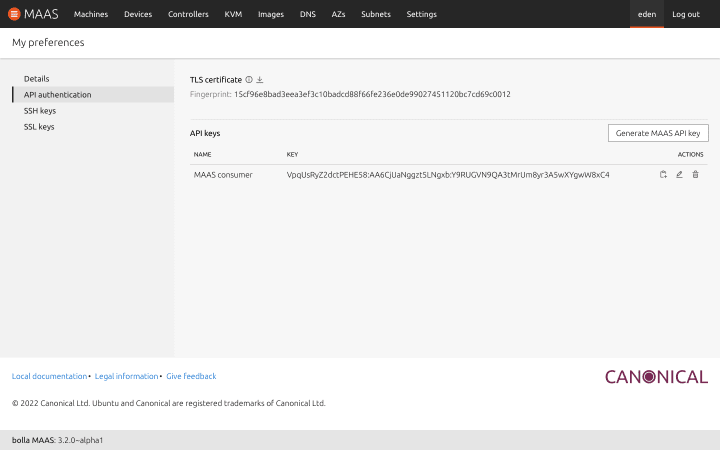Copy the MAAS consumer API key
The height and width of the screenshot is (450, 720).
pyautogui.click(x=663, y=174)
